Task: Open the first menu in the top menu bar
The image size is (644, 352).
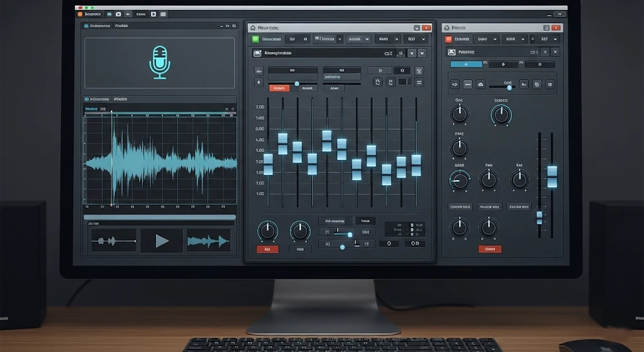Action: tap(92, 14)
